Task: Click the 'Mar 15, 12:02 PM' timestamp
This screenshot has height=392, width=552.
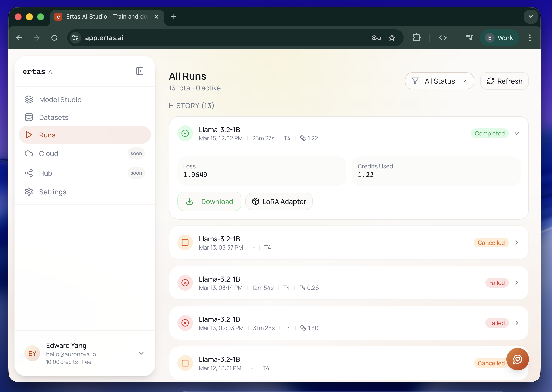Action: coord(221,138)
